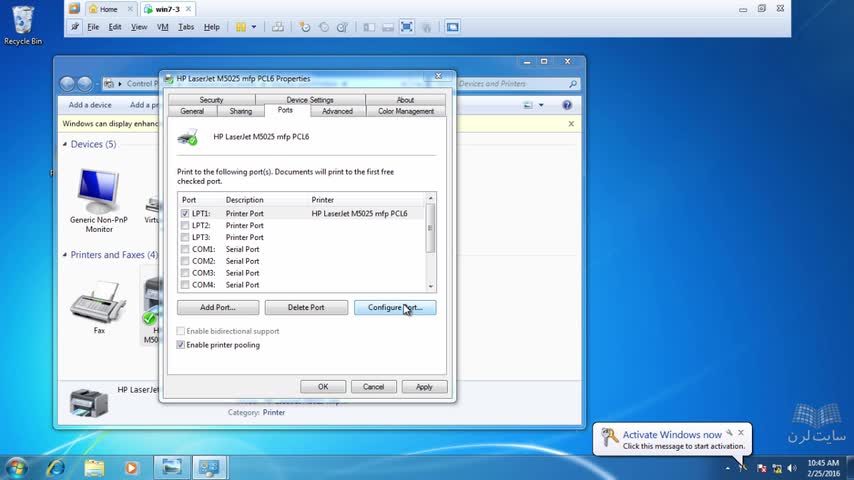
Task: Check the COM2 port checkbox
Action: pos(185,262)
